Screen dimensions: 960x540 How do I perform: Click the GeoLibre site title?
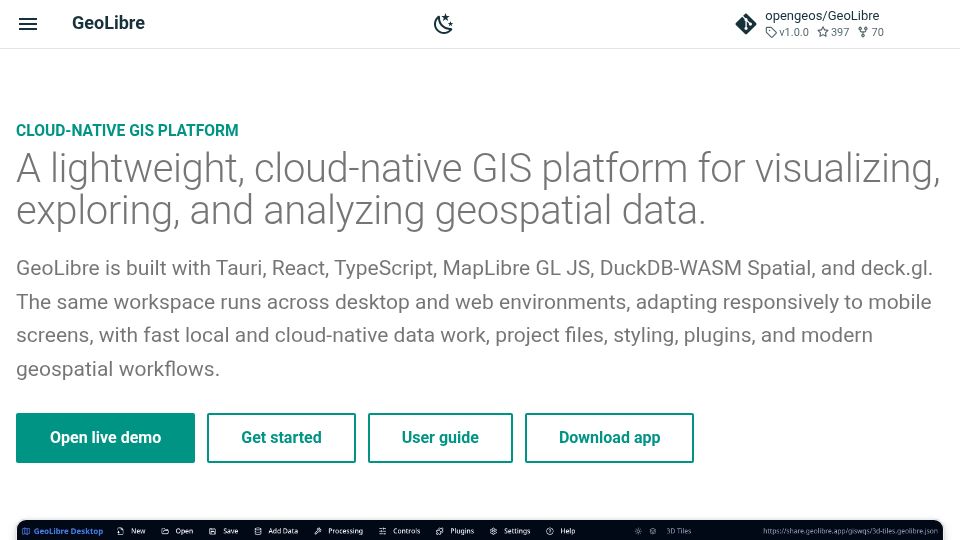[108, 23]
